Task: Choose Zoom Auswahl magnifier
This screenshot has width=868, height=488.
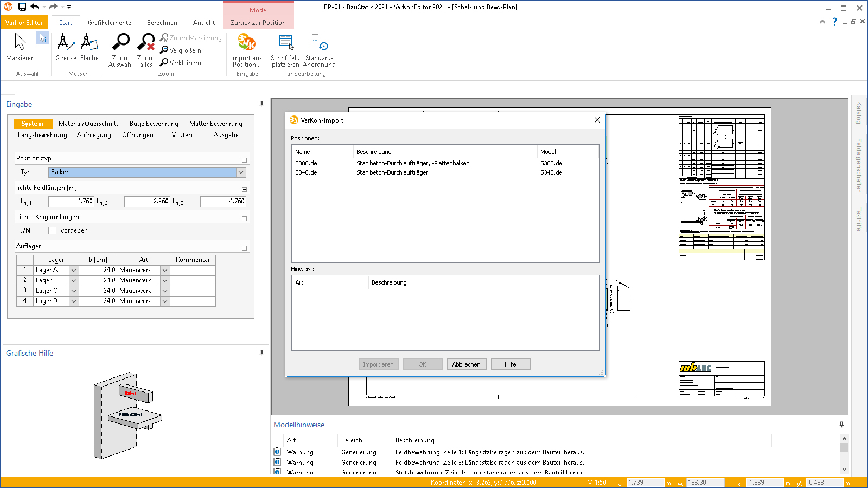Action: tap(120, 50)
